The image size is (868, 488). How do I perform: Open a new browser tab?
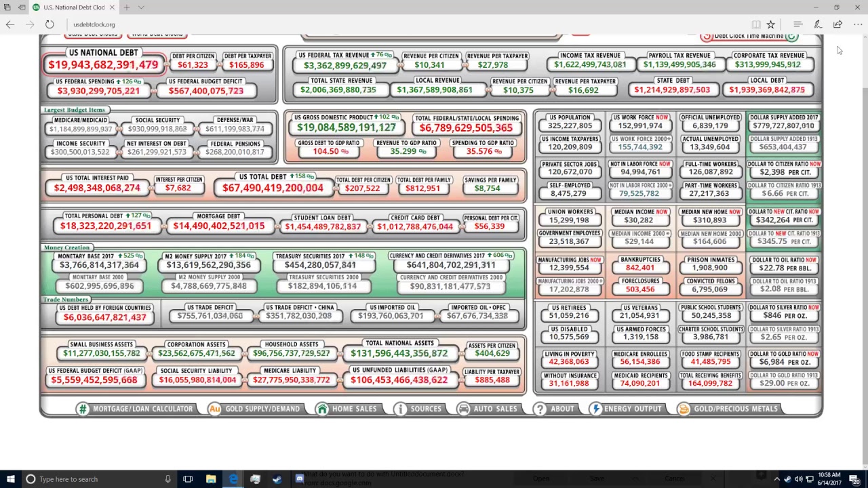click(x=127, y=7)
